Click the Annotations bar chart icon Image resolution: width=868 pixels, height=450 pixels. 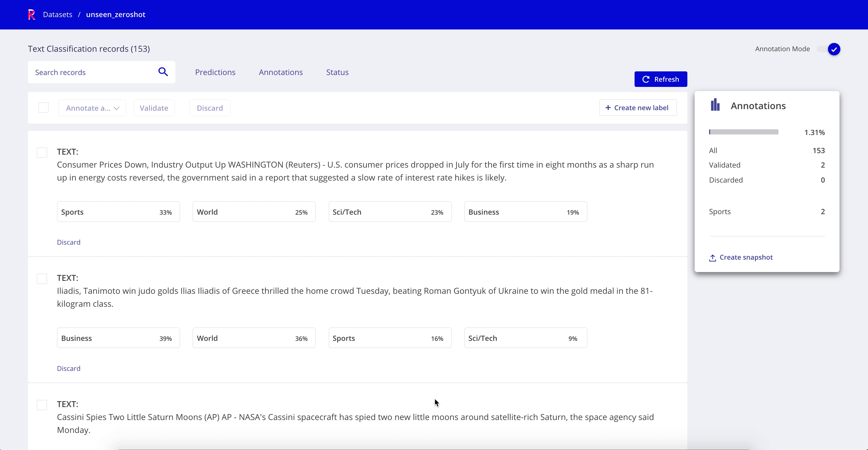click(x=715, y=105)
